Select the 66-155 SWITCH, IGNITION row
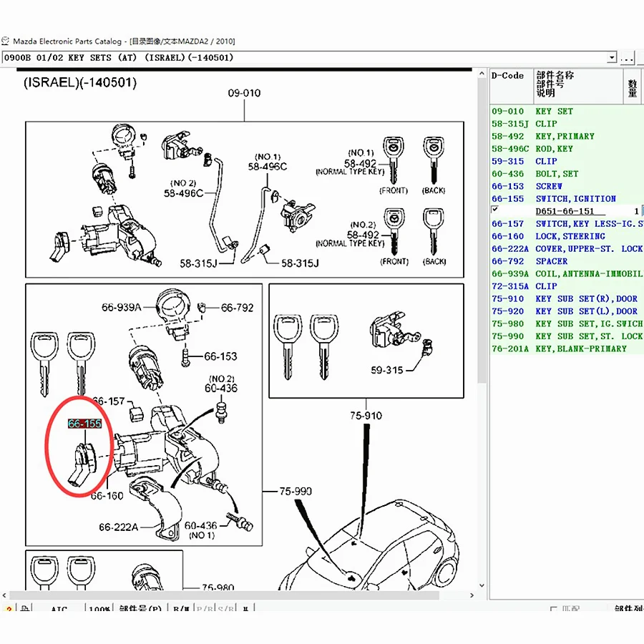Image resolution: width=644 pixels, height=644 pixels. [x=567, y=199]
